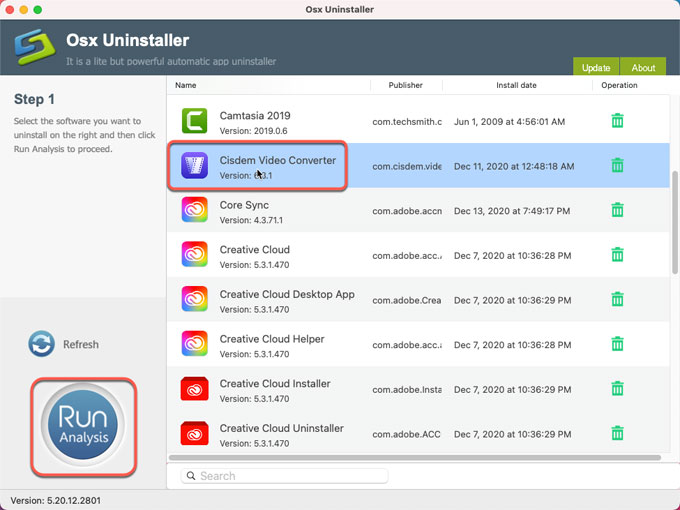The width and height of the screenshot is (680, 510).
Task: Select the Creative Cloud Uninstaller text
Action: click(281, 428)
